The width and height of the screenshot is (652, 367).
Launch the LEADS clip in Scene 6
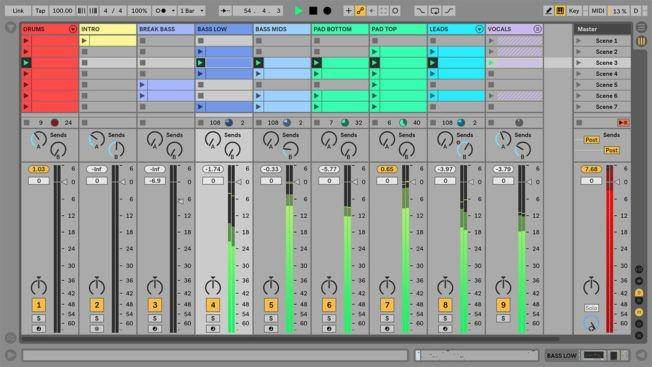(433, 96)
